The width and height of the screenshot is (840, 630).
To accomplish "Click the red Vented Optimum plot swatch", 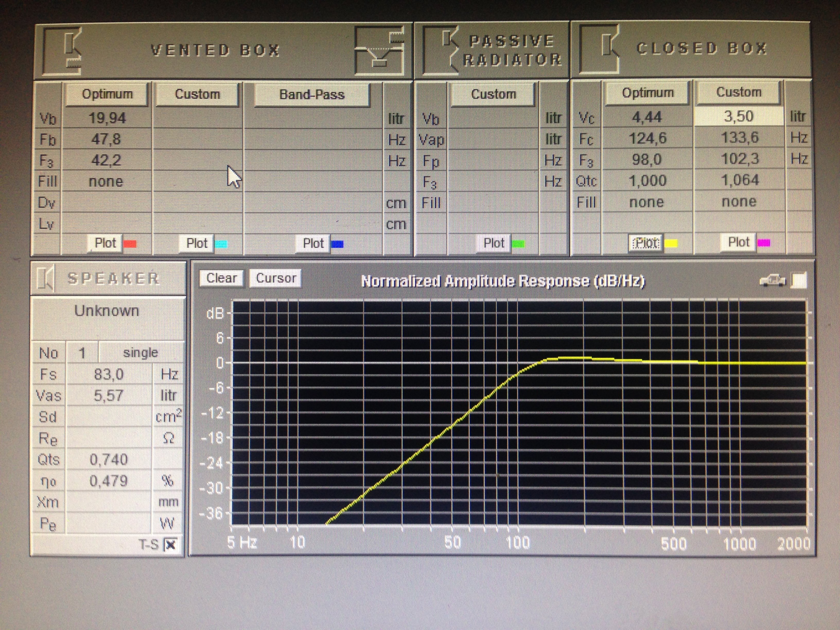I will [130, 244].
